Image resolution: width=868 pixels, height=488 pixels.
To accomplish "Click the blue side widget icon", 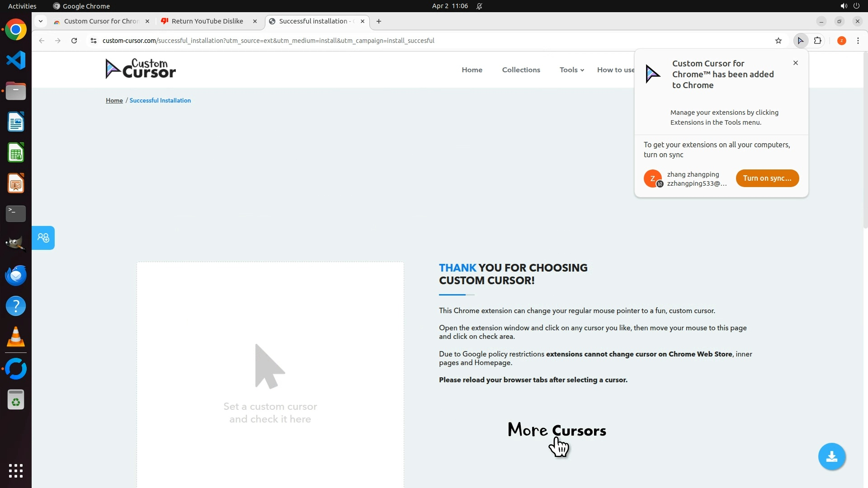I will [x=43, y=238].
